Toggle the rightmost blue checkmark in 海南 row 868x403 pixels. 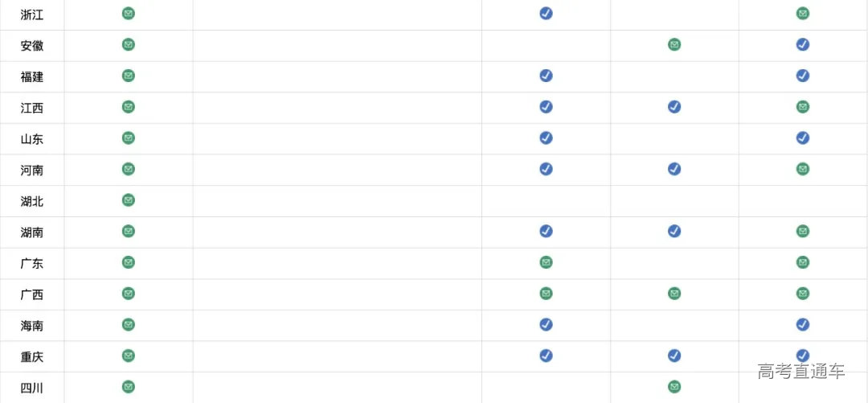(802, 324)
